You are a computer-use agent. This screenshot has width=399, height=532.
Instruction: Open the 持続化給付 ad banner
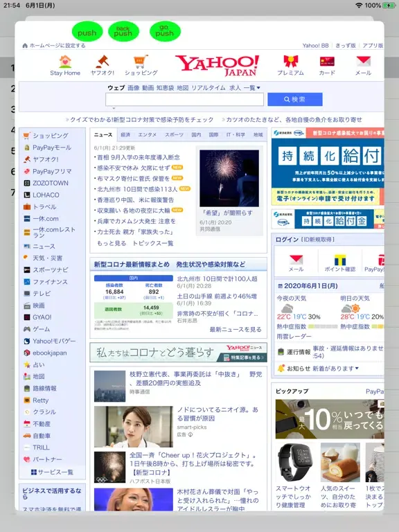coord(328,166)
